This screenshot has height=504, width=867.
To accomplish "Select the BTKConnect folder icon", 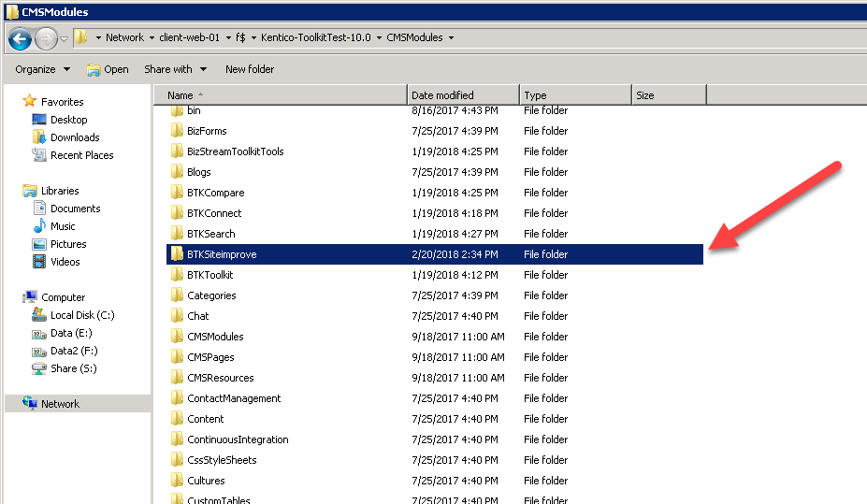I will point(177,213).
